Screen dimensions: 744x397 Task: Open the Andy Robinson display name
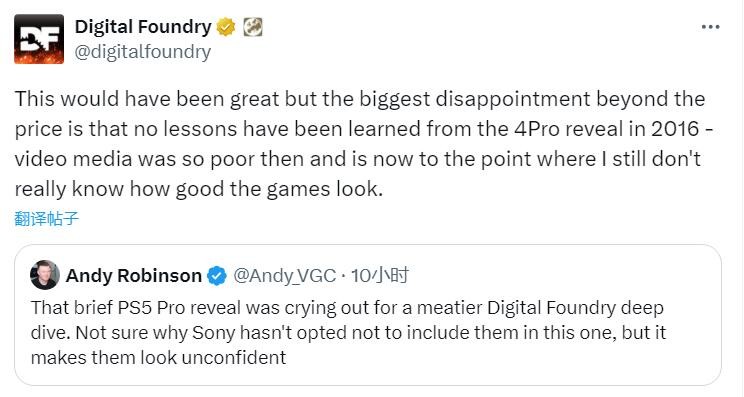(x=134, y=276)
